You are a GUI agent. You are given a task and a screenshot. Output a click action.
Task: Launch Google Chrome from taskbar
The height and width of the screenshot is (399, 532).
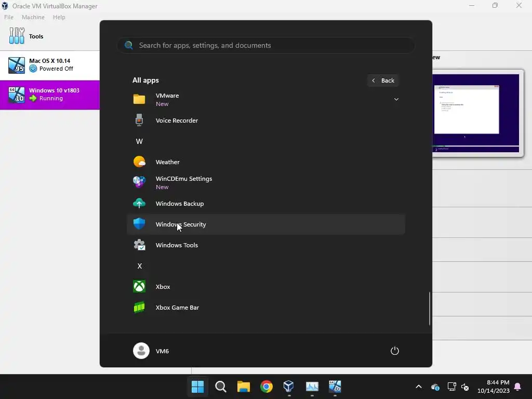[267, 387]
